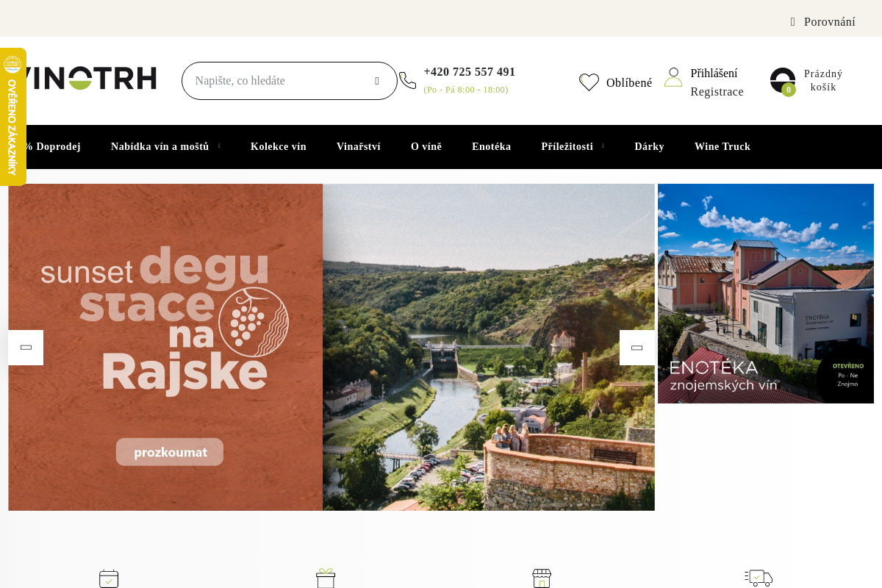Click the search magnifier icon
This screenshot has width=882, height=588.
[x=377, y=81]
